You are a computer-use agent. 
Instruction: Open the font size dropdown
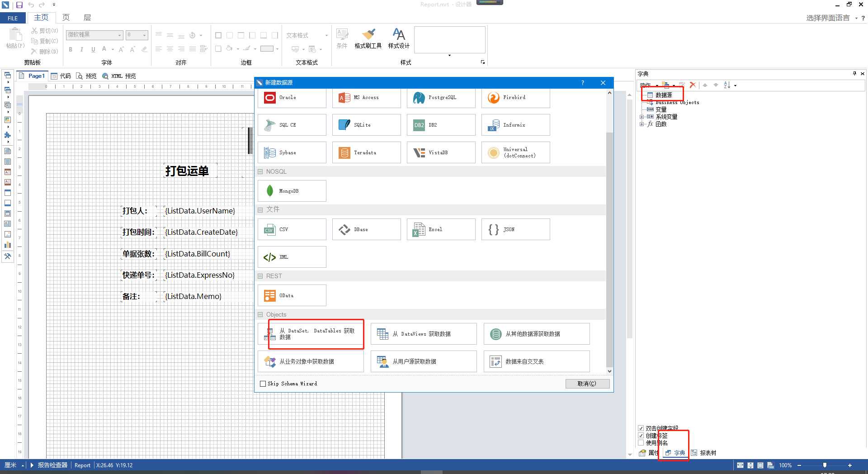(145, 35)
